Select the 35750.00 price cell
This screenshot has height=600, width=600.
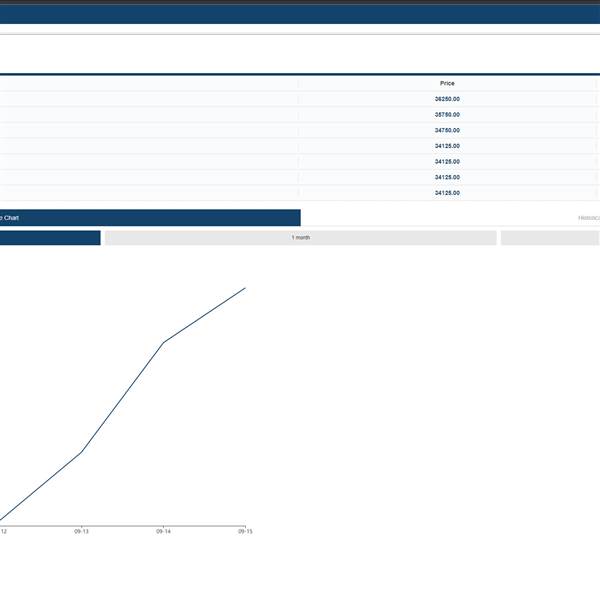click(447, 115)
